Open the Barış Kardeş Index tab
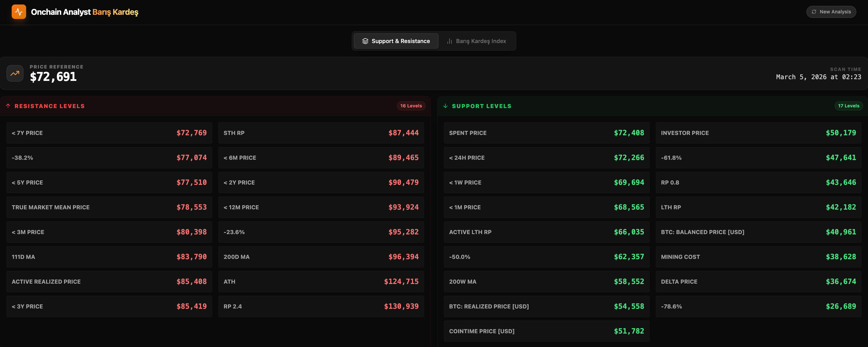868x347 pixels. click(x=477, y=41)
